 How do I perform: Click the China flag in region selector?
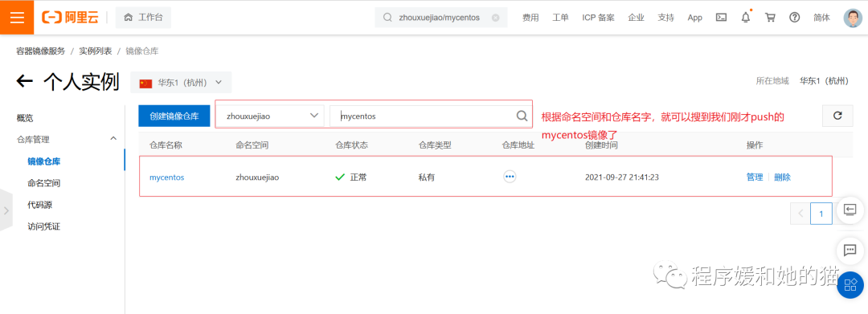click(145, 83)
